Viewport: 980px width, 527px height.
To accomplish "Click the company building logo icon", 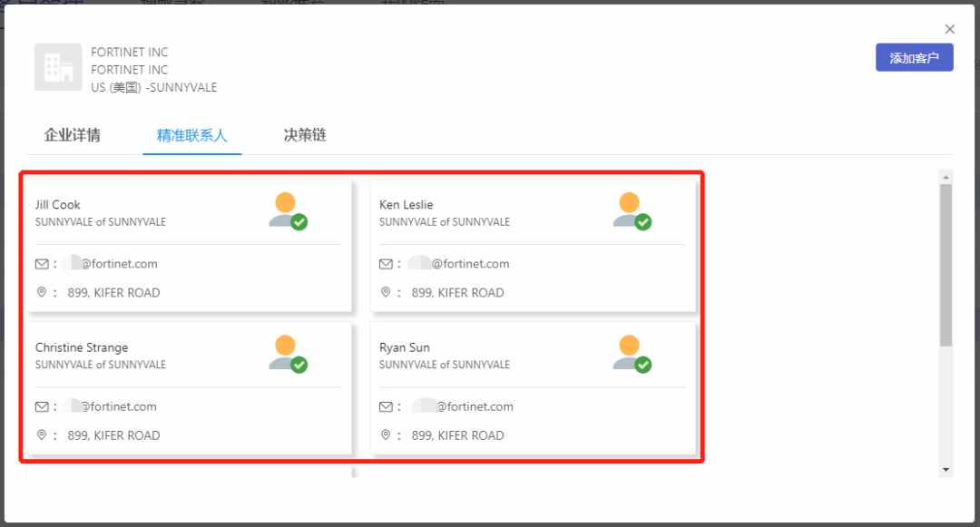I will click(x=58, y=67).
